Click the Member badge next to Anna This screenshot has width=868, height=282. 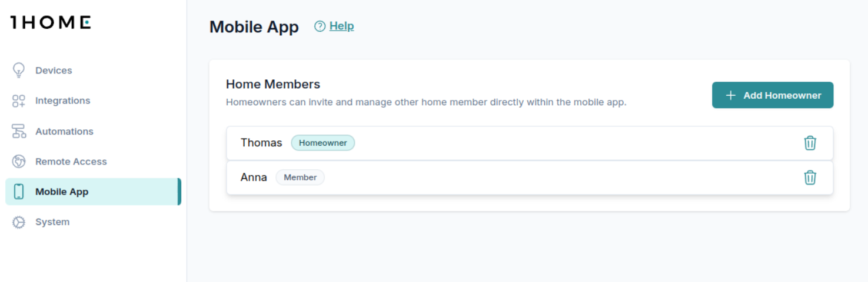300,177
